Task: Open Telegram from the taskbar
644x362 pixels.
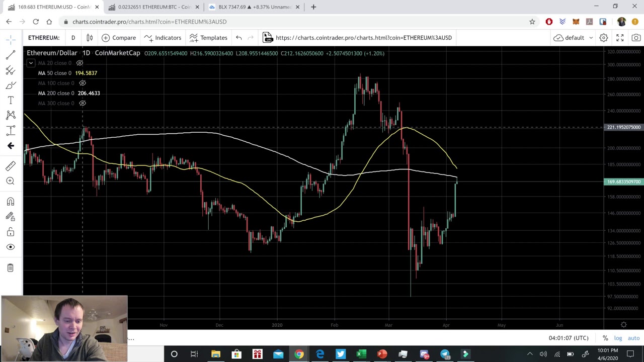Action: tap(445, 354)
